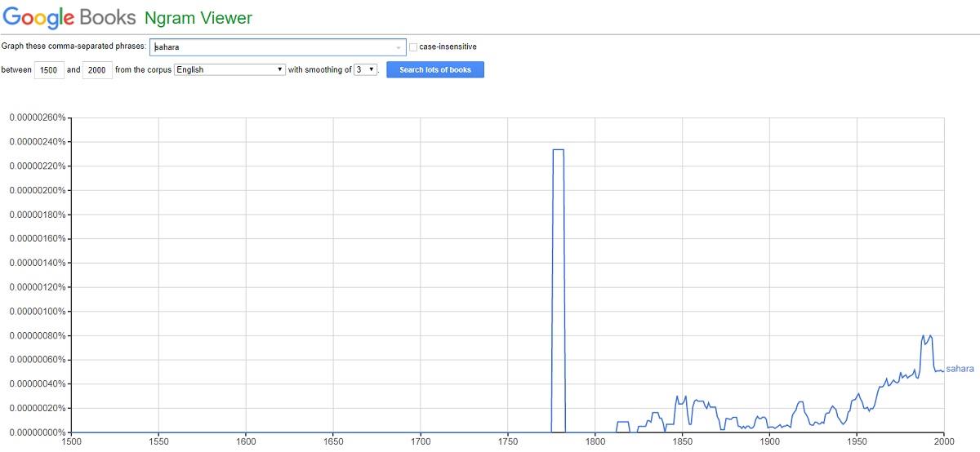Image resolution: width=980 pixels, height=452 pixels.
Task: Open the English corpus dropdown
Action: tap(229, 70)
